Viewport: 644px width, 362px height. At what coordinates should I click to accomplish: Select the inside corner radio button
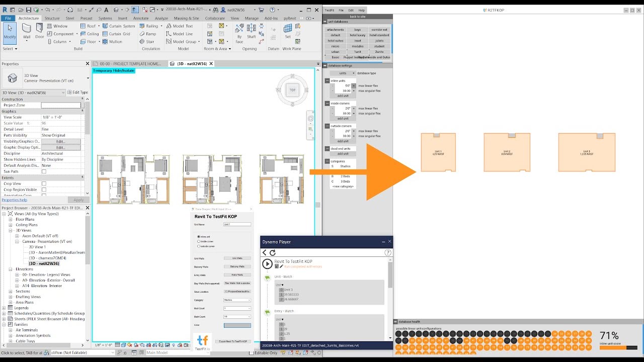(x=199, y=241)
